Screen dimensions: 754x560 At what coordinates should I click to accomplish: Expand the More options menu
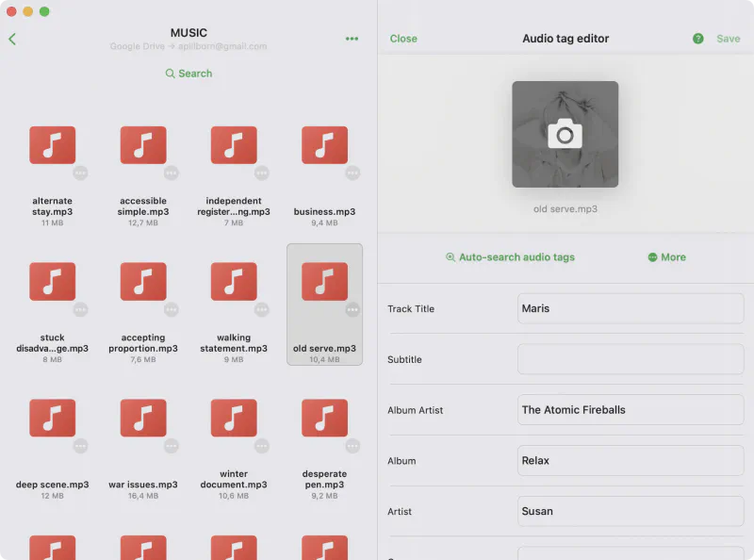tap(666, 257)
